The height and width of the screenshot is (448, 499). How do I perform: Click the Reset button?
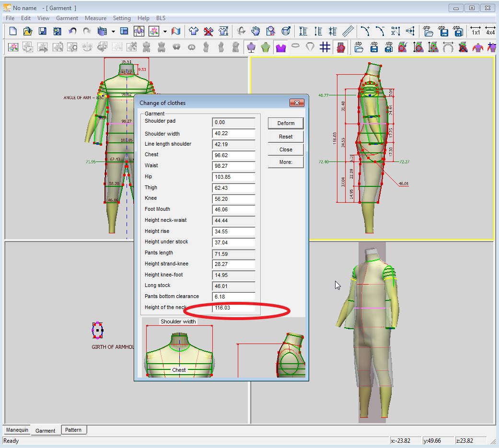click(286, 137)
